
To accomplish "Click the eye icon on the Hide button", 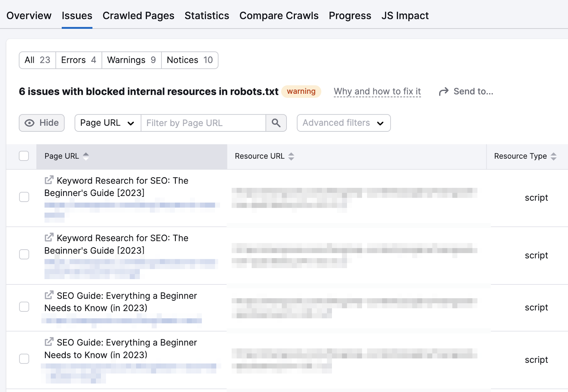I will [x=29, y=123].
